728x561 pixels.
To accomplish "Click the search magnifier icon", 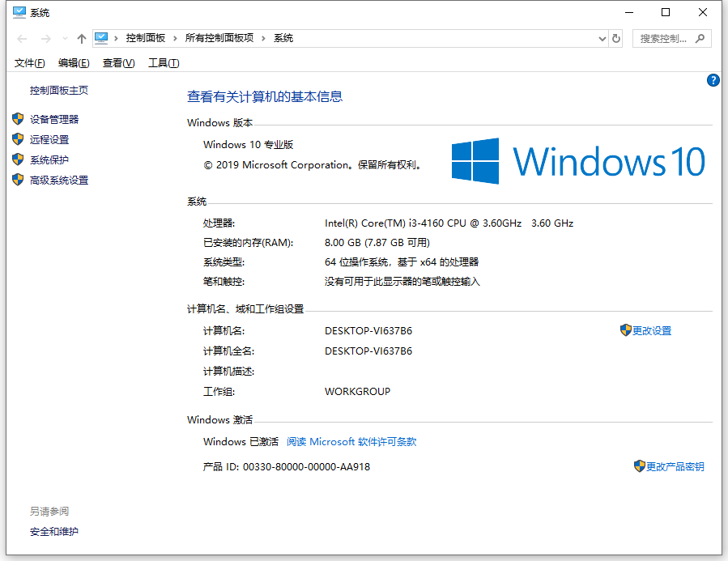I will pos(700,39).
